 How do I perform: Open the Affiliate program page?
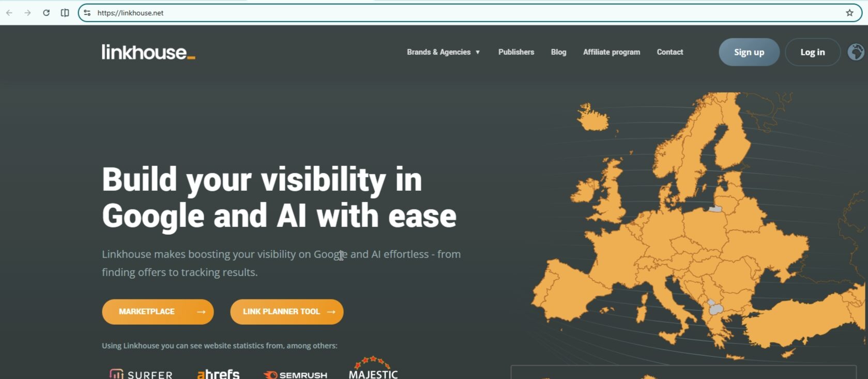point(612,52)
